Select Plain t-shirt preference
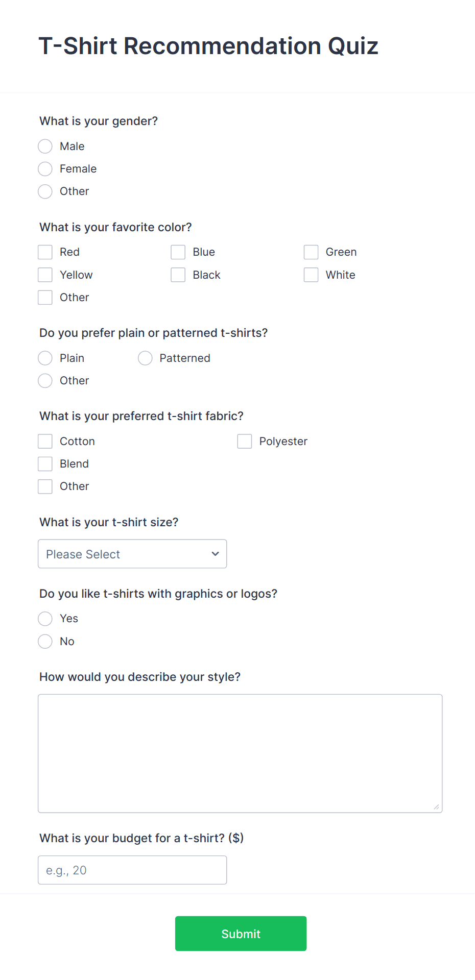 [45, 358]
